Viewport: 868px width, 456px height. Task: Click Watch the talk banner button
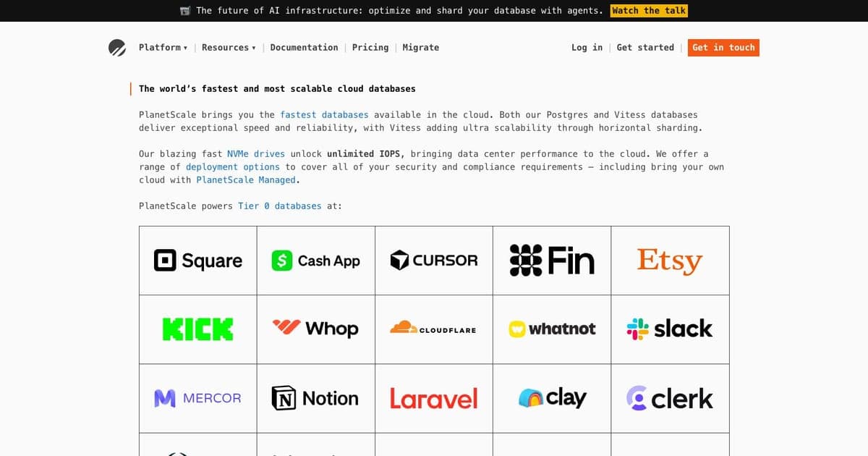pos(649,11)
